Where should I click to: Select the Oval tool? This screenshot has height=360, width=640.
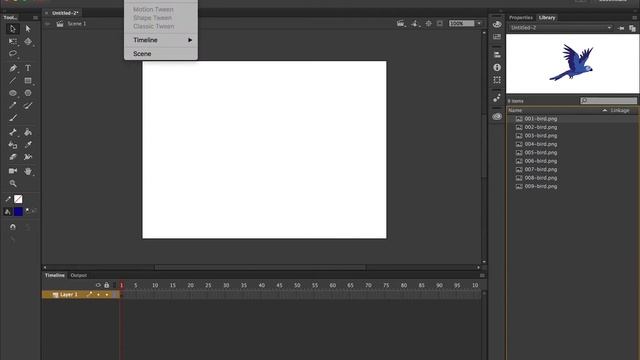(x=13, y=93)
